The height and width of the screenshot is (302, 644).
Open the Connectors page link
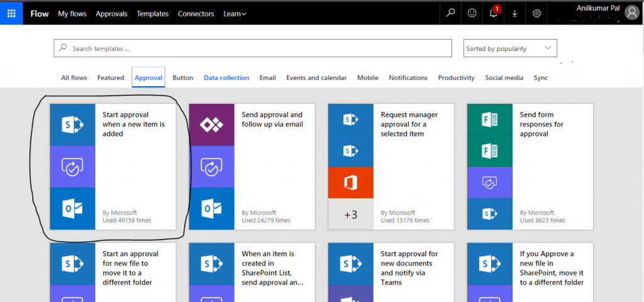pyautogui.click(x=196, y=13)
